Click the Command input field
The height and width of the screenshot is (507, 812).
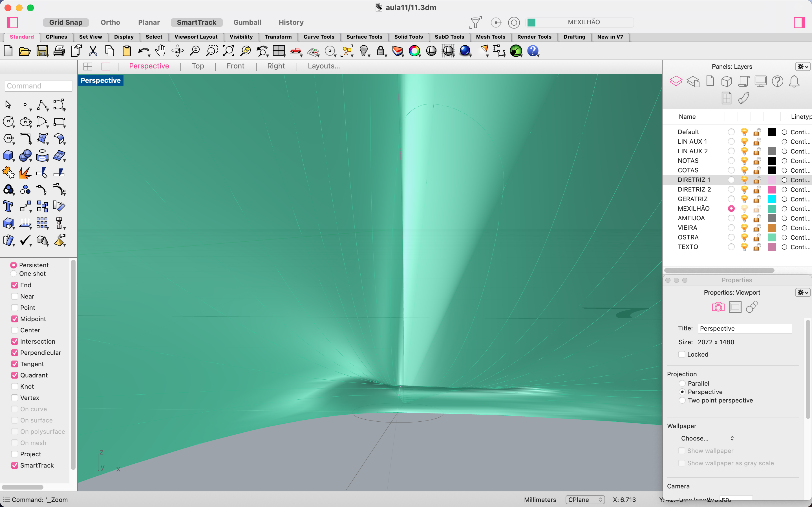click(39, 86)
